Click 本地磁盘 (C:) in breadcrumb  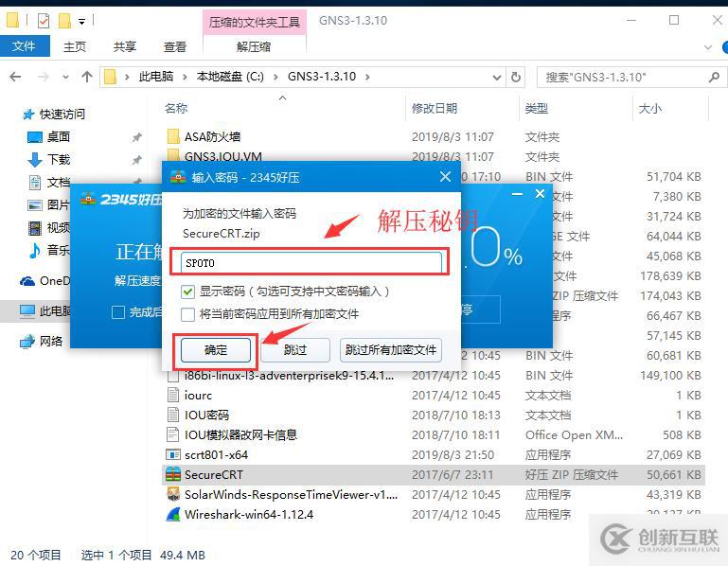pos(230,77)
